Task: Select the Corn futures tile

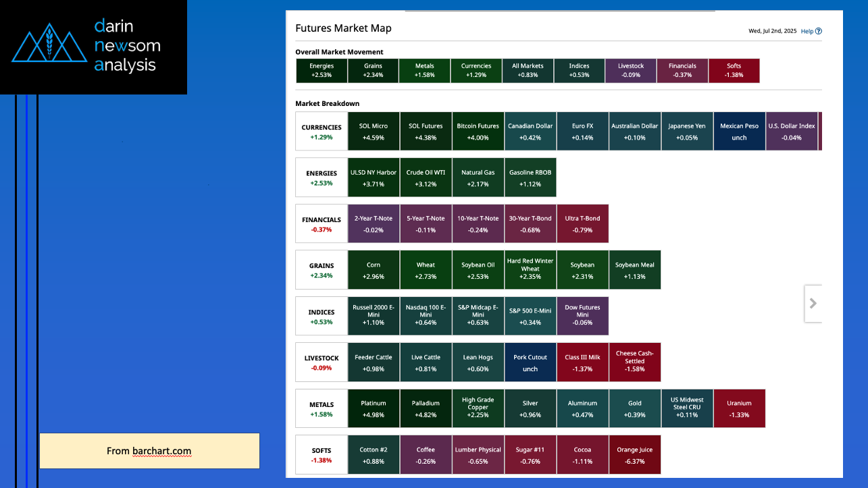Action: pyautogui.click(x=374, y=270)
